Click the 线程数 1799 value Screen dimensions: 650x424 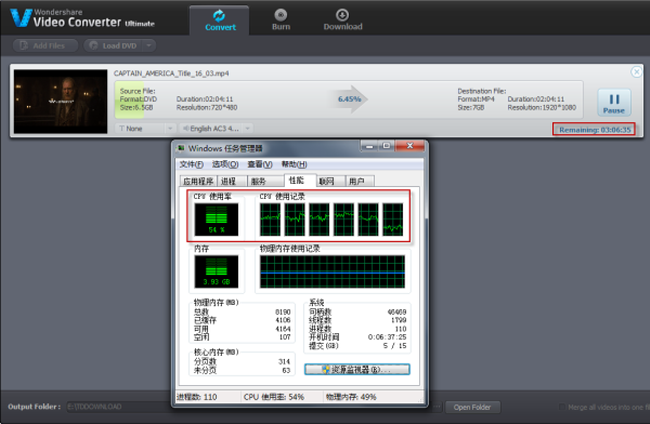click(398, 320)
